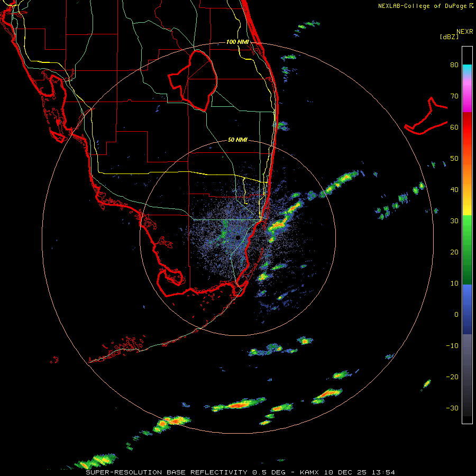Click the 20 value on dBZ scale
The height and width of the screenshot is (476, 476).
click(454, 252)
